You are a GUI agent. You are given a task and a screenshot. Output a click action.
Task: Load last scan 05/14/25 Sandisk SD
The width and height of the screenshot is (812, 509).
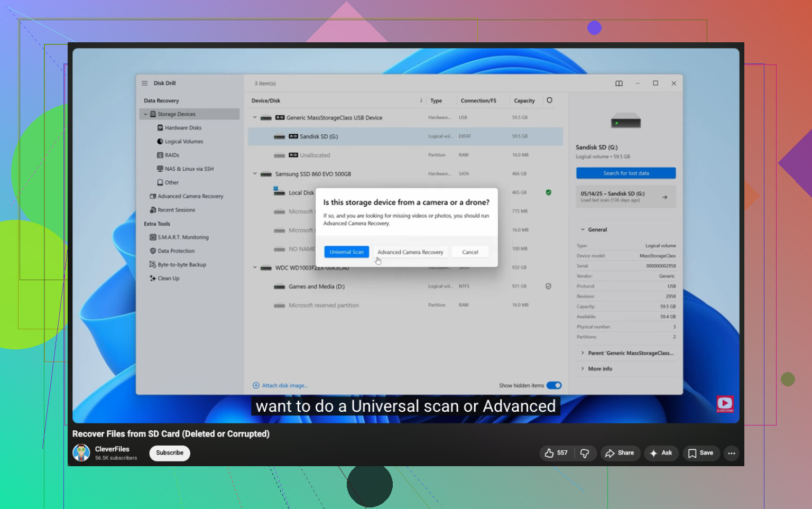(x=626, y=197)
